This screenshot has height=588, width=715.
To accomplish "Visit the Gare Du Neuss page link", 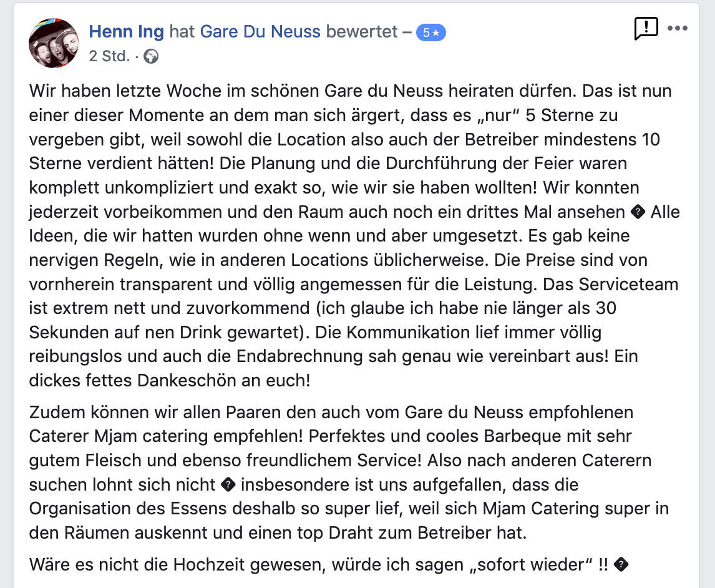I will pyautogui.click(x=260, y=31).
